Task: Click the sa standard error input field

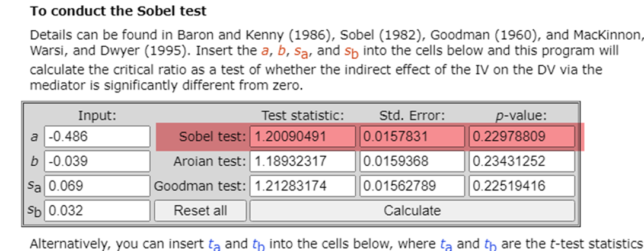Action: click(x=97, y=186)
